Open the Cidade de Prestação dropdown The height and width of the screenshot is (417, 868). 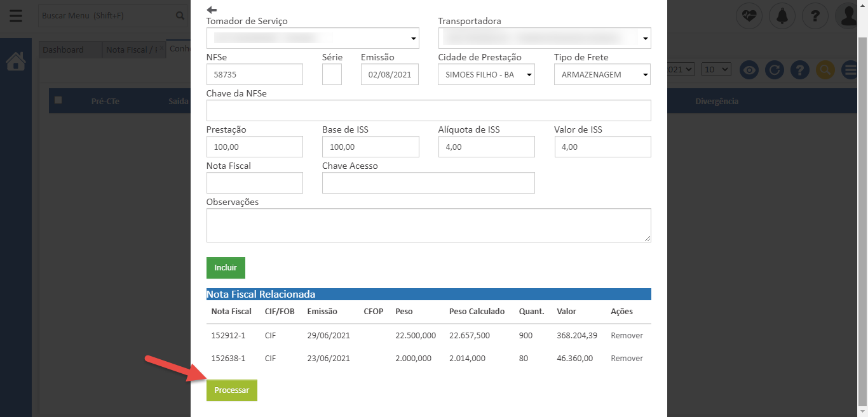[x=486, y=75]
